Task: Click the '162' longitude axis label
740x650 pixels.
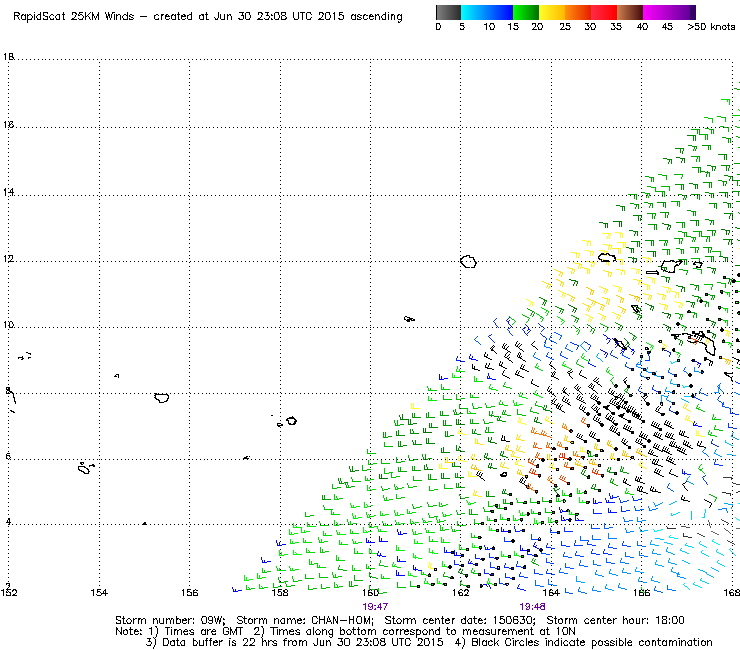Action: (461, 592)
